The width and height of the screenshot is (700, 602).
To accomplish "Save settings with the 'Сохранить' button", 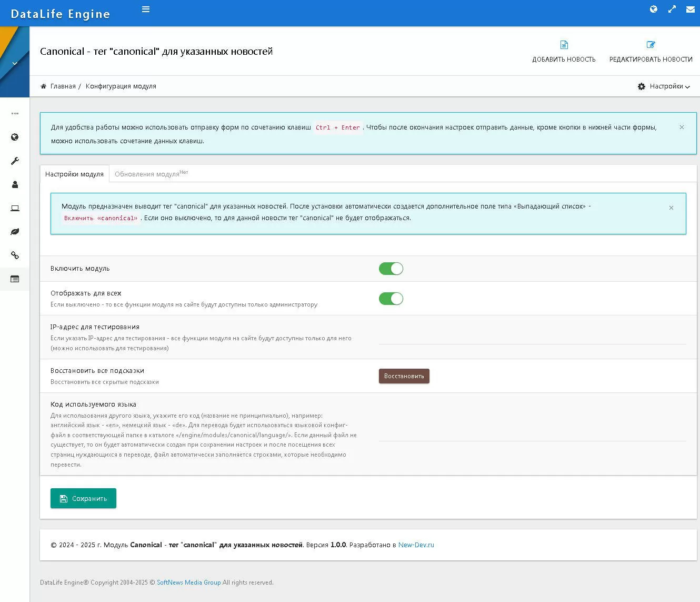I will (83, 498).
